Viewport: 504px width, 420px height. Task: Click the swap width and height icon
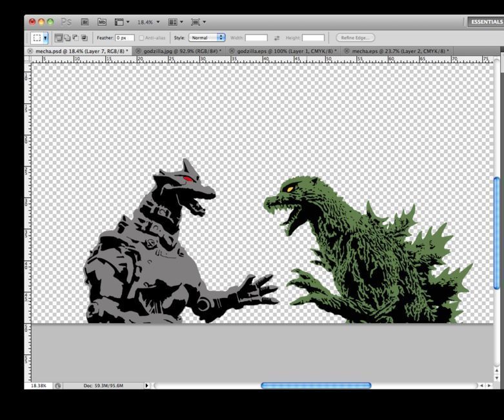(x=277, y=38)
